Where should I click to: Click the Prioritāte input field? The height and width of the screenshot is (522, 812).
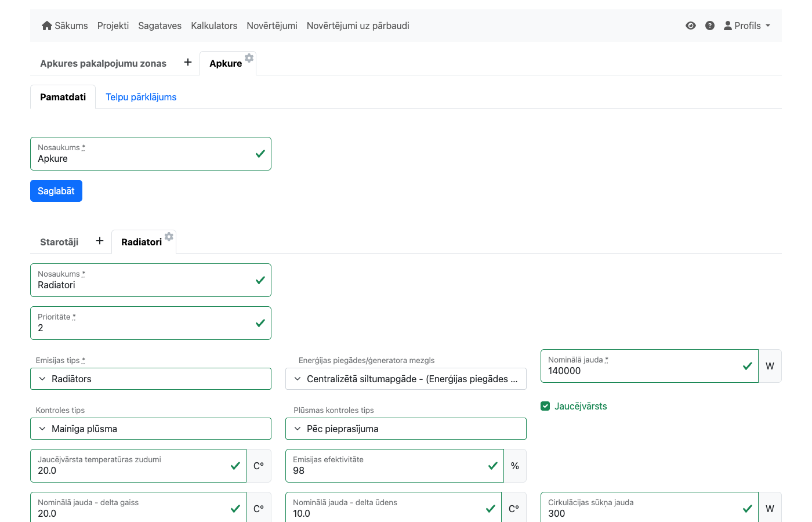coord(142,328)
